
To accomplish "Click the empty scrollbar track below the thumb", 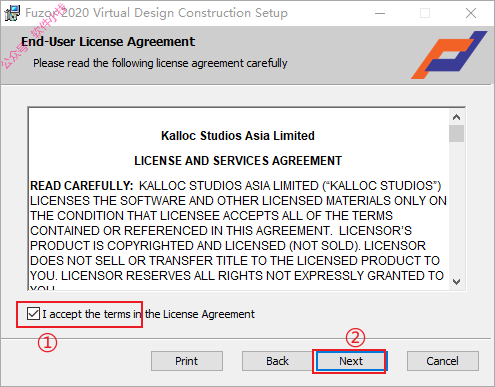I will coord(456,208).
